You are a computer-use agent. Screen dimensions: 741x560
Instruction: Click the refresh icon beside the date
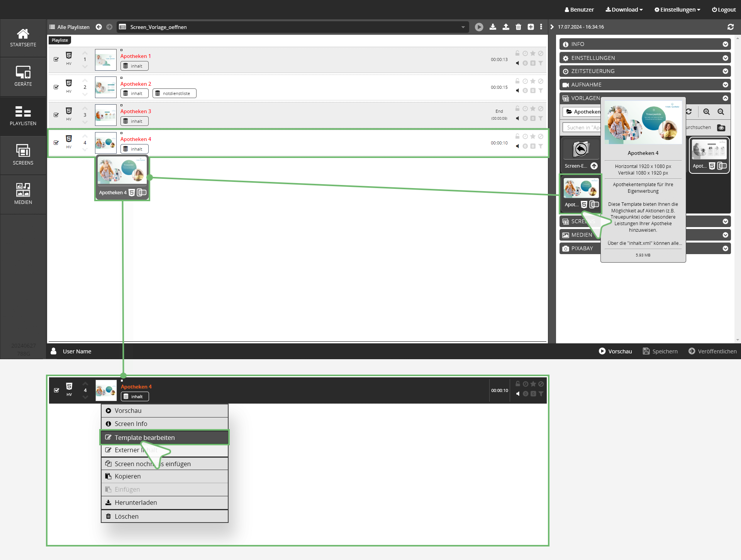point(730,27)
